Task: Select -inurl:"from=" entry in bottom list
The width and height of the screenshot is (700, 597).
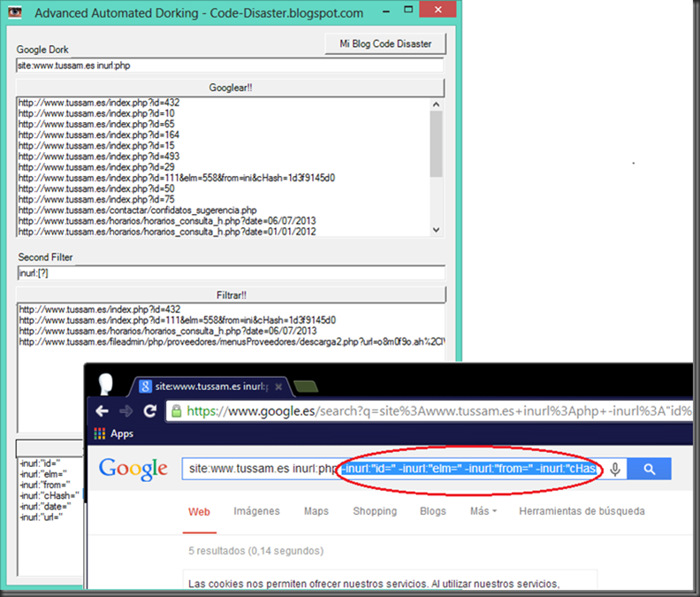Action: 45,485
